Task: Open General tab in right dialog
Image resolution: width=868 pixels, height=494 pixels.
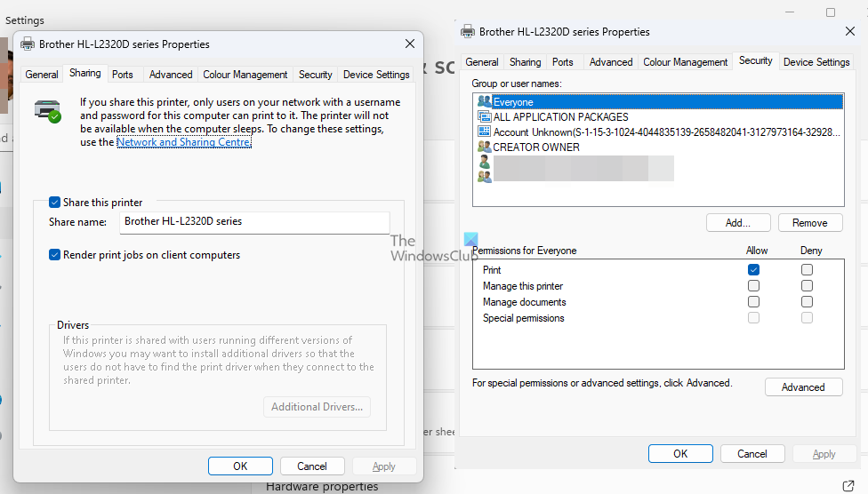Action: 482,62
